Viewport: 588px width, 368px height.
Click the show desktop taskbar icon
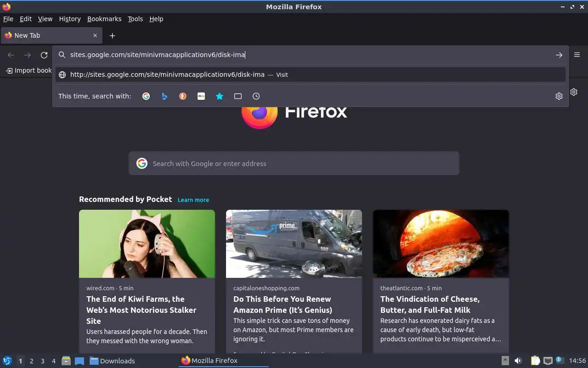[x=79, y=361]
